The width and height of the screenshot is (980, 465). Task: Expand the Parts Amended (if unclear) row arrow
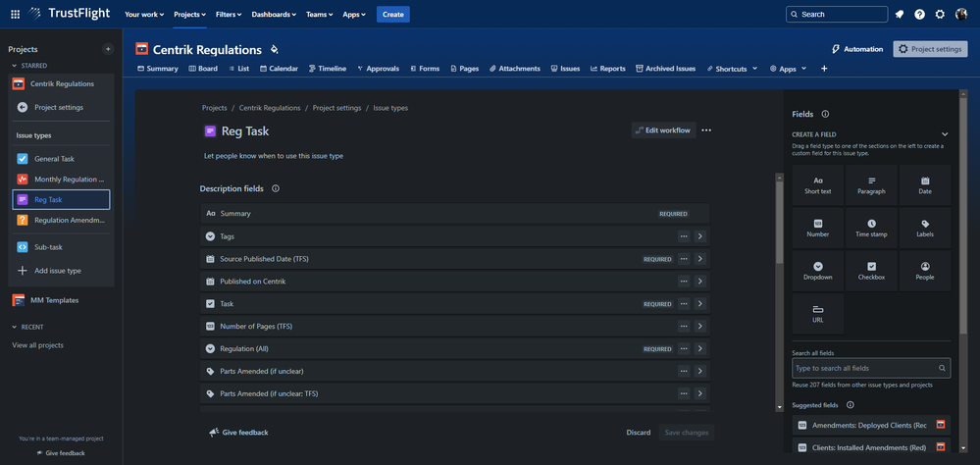click(700, 371)
